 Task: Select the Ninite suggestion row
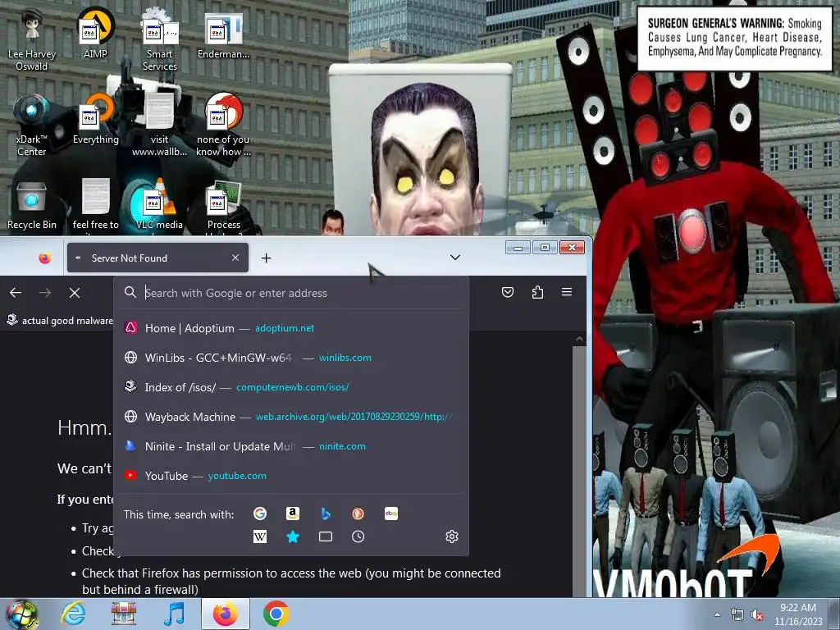pos(291,445)
